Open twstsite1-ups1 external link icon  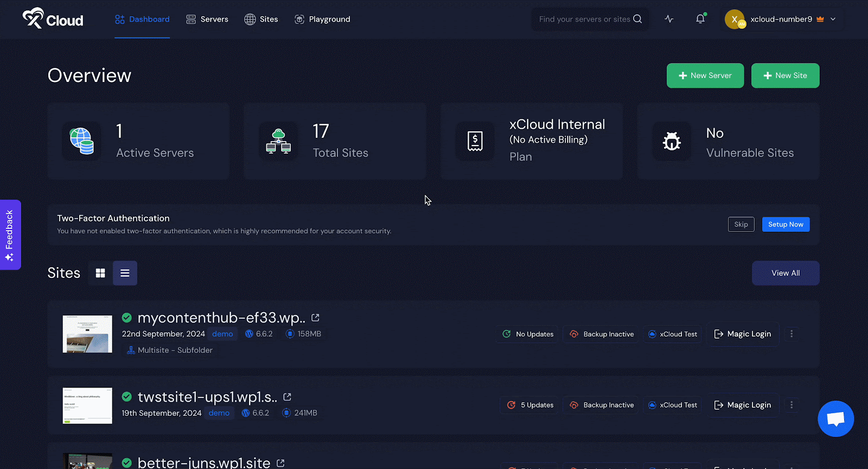[287, 397]
